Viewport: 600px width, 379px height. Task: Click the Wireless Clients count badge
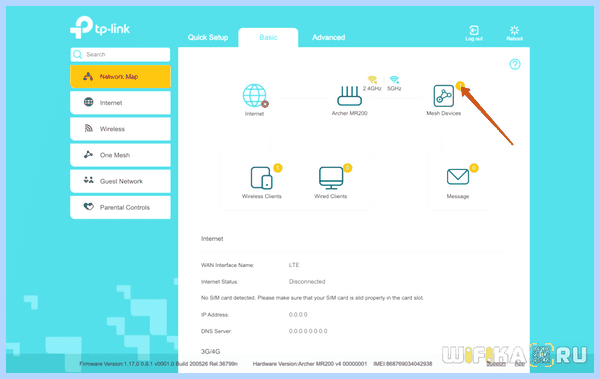278,168
